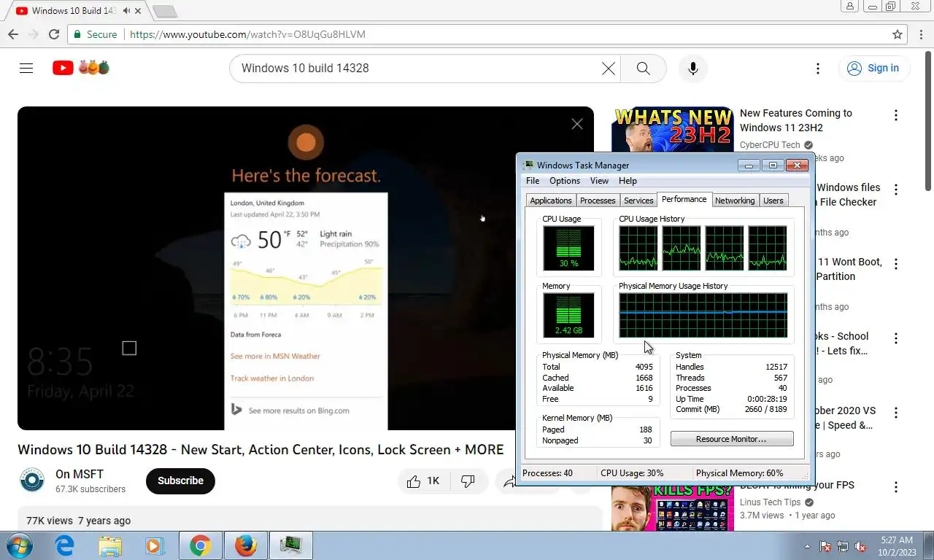
Task: Open Chrome's customize menu
Action: [x=921, y=34]
